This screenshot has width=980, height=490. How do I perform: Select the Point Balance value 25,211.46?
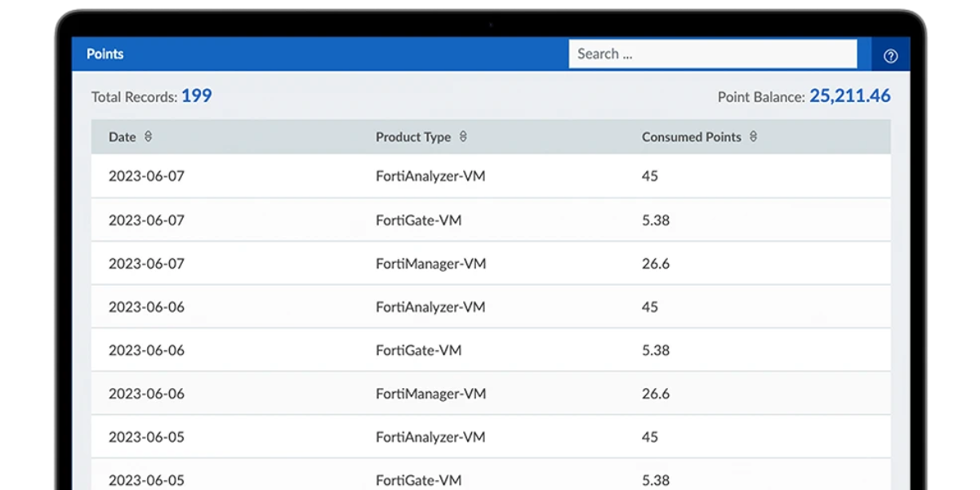point(850,96)
